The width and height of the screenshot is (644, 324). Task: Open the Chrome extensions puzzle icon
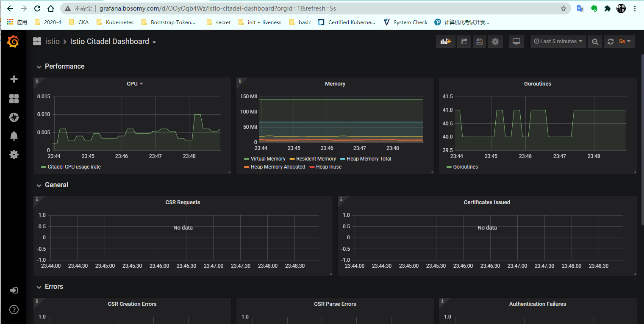(608, 8)
